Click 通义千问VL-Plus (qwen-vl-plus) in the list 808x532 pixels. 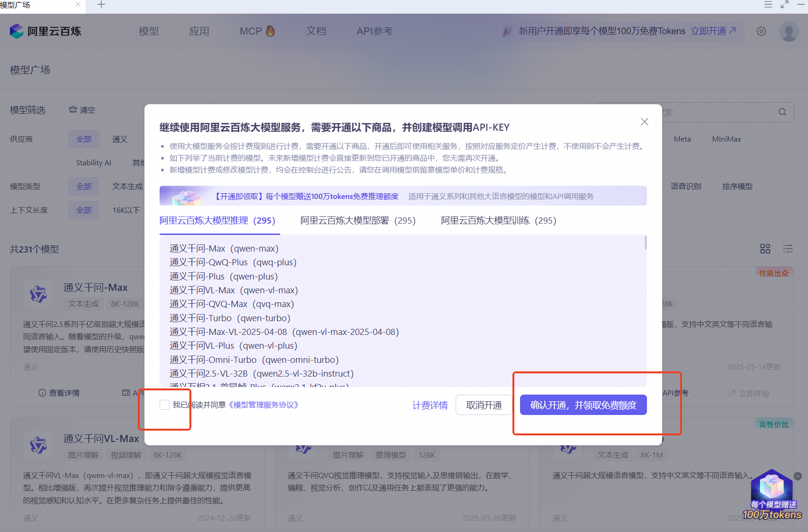click(233, 346)
